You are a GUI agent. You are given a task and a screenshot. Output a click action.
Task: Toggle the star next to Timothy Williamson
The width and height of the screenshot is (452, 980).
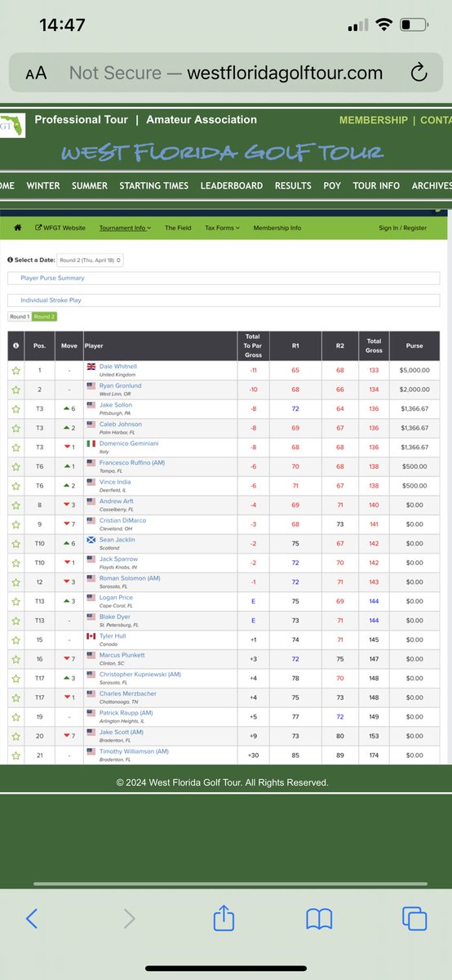[15, 755]
